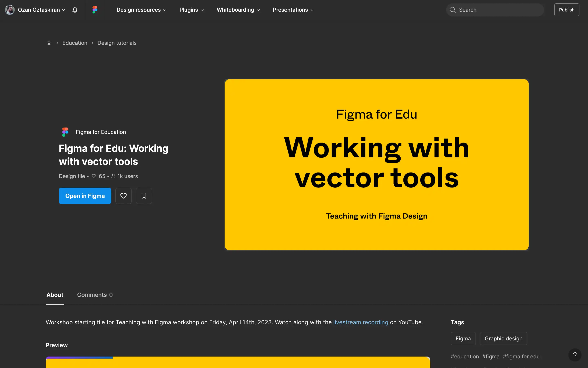Select the Figma tag
The width and height of the screenshot is (588, 368).
[463, 338]
